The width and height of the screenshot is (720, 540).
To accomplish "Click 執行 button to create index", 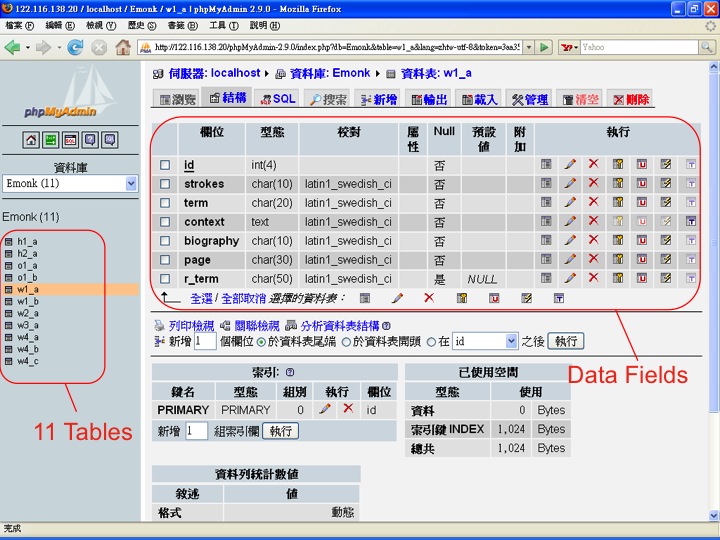I will 281,431.
